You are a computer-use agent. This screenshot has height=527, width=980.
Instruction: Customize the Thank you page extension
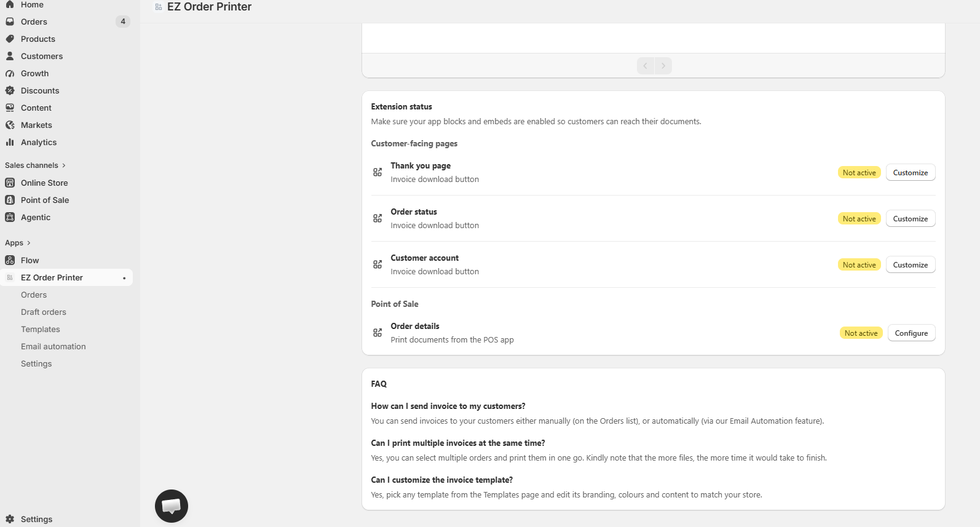tap(911, 172)
